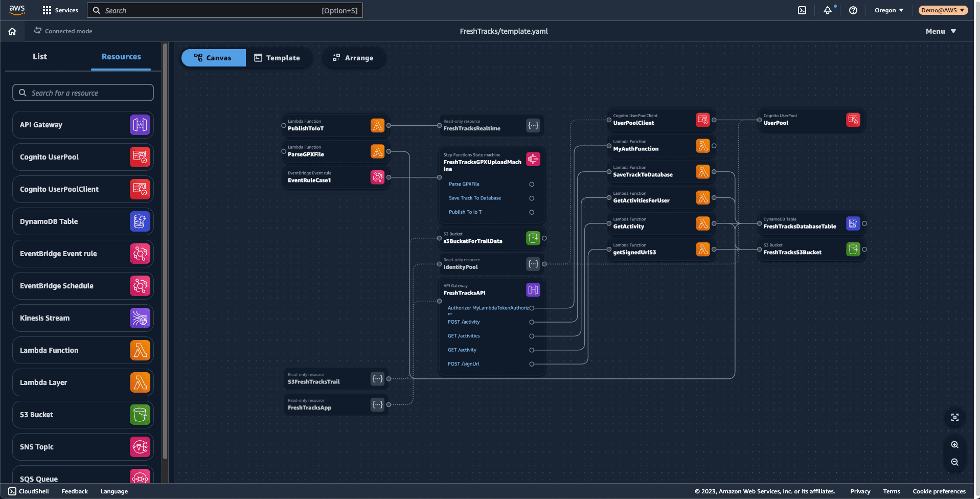
Task: Select the UserPool Cognito icon on canvas
Action: click(x=853, y=120)
